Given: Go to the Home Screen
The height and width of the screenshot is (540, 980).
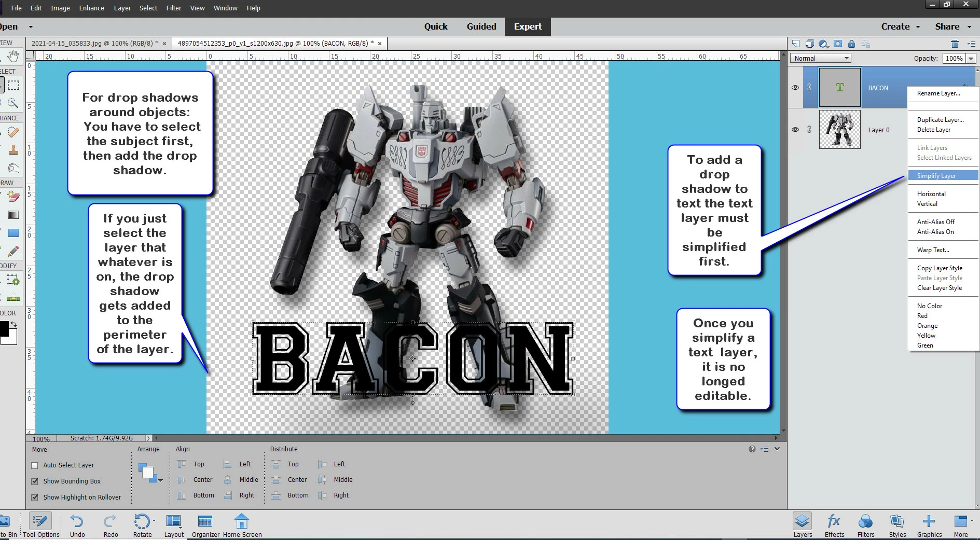Looking at the screenshot, I should coord(242,525).
